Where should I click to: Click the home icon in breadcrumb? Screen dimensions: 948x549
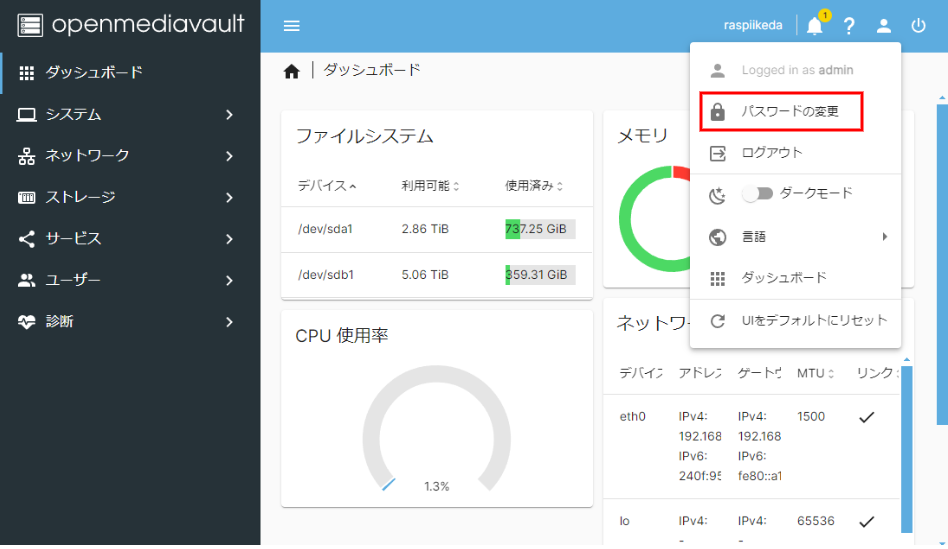click(x=292, y=71)
